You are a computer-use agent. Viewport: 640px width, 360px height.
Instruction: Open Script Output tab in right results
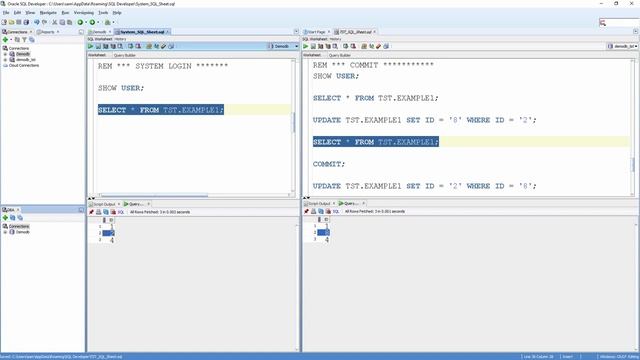pos(319,203)
